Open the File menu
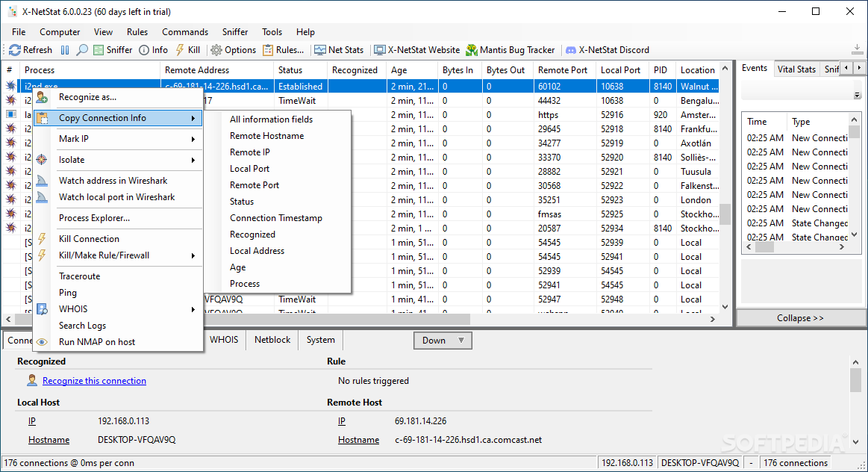The width and height of the screenshot is (868, 472). click(x=19, y=32)
